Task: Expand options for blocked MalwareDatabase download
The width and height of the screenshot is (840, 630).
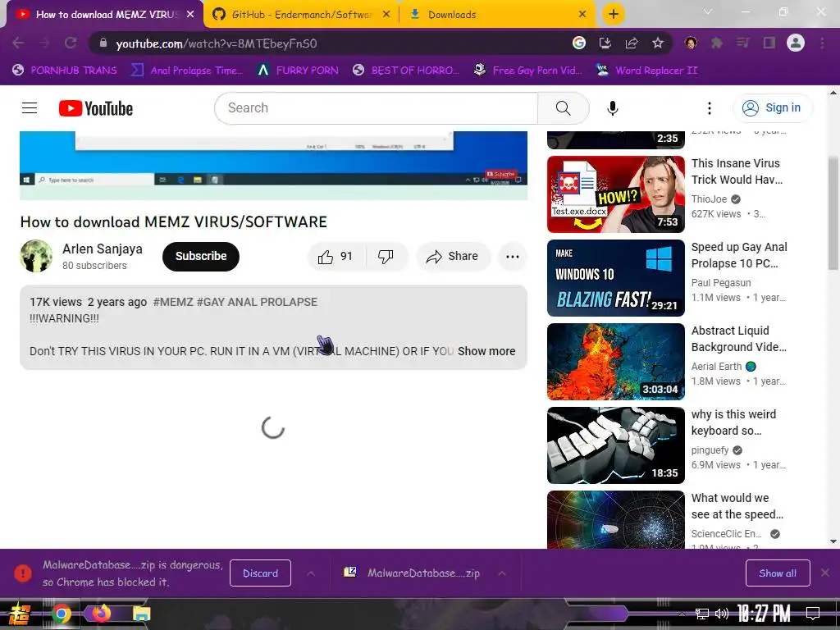Action: (311, 573)
